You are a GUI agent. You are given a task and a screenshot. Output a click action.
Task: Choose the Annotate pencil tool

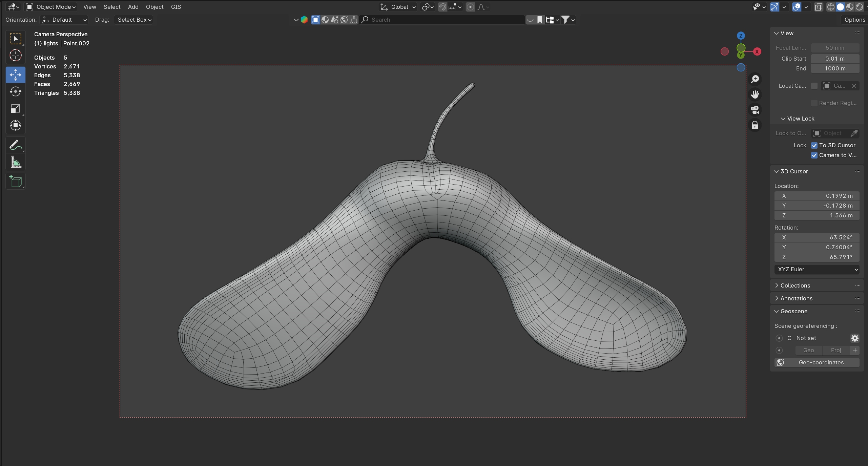click(16, 145)
